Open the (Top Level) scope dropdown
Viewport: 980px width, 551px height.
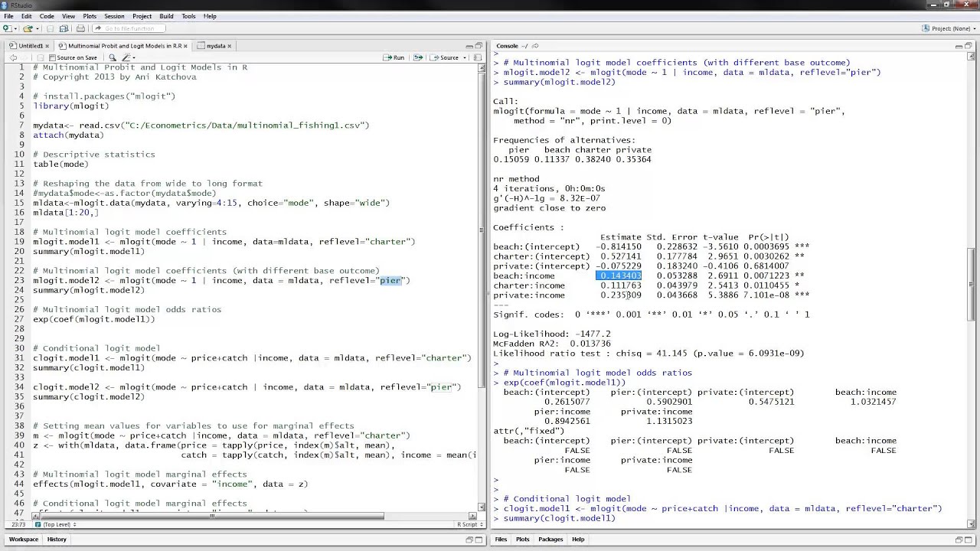(x=57, y=524)
